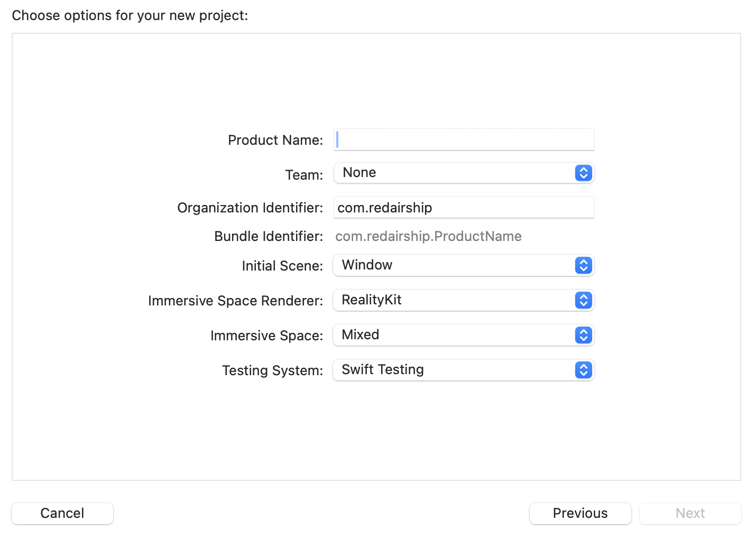Click the Team dropdown chevron icon
This screenshot has width=756, height=539.
pyautogui.click(x=583, y=173)
